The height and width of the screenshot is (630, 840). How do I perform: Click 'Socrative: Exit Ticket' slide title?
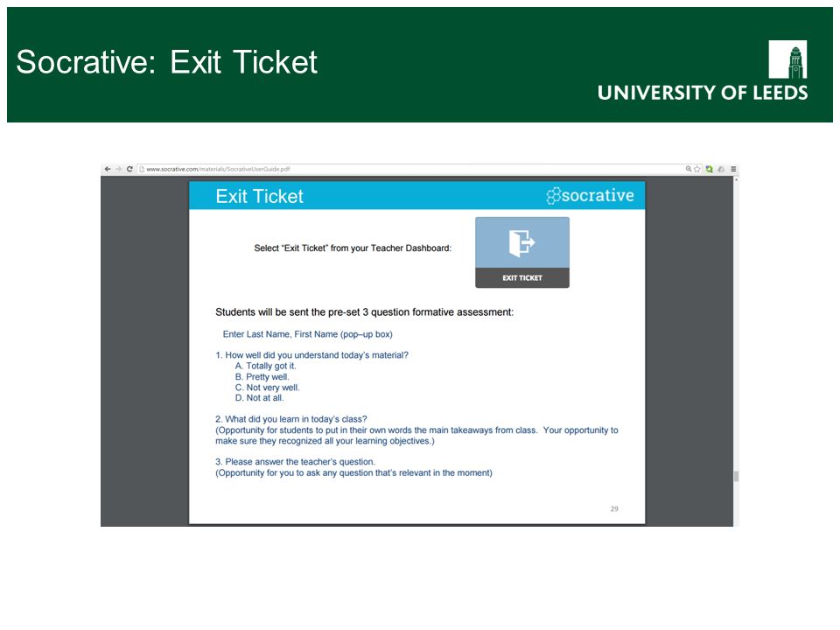click(166, 62)
